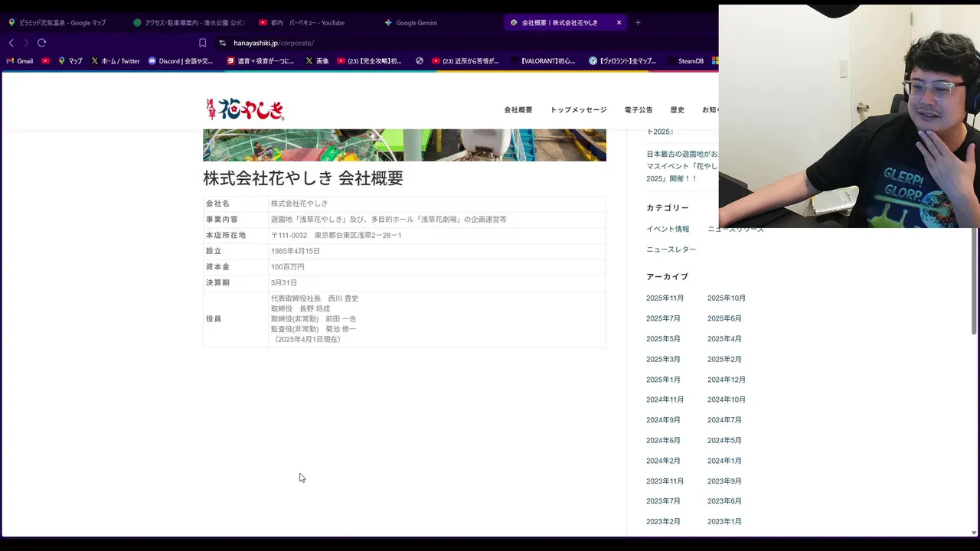Open the globe icon bookmark
This screenshot has height=551, width=980.
420,60
